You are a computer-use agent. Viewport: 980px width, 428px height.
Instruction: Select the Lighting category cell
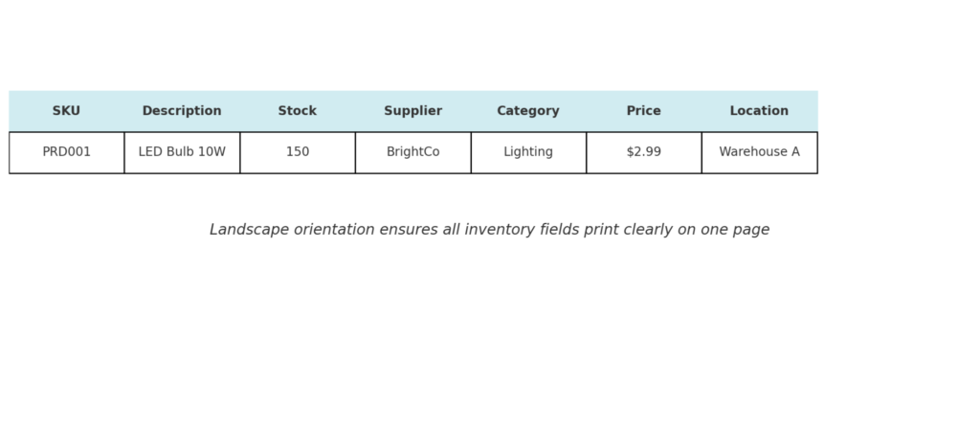pos(528,152)
